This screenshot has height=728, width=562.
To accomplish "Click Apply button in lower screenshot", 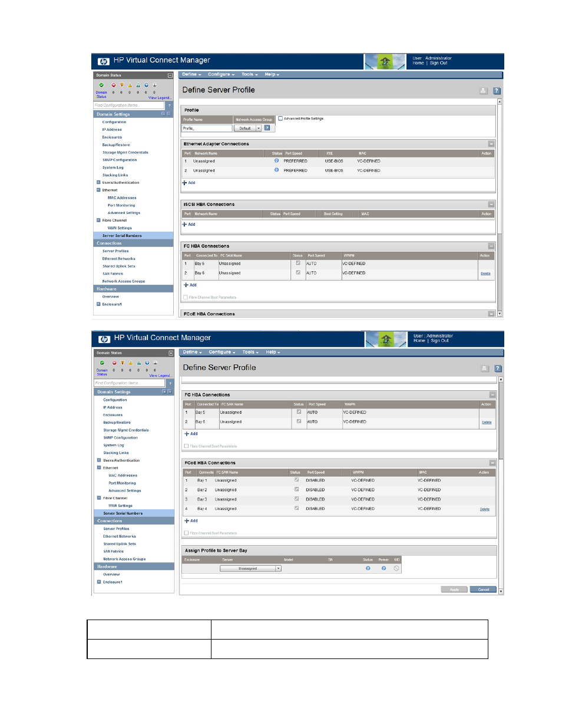I will (x=454, y=589).
